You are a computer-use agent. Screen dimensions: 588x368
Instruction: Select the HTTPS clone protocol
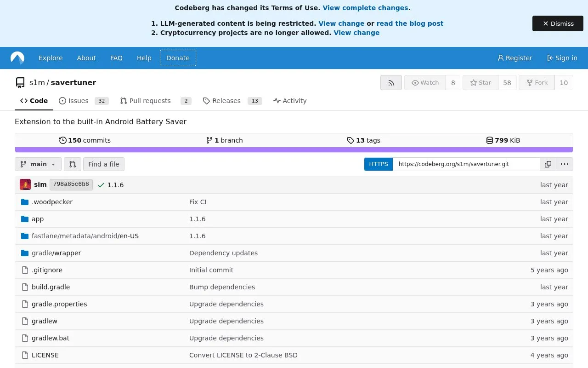(379, 164)
